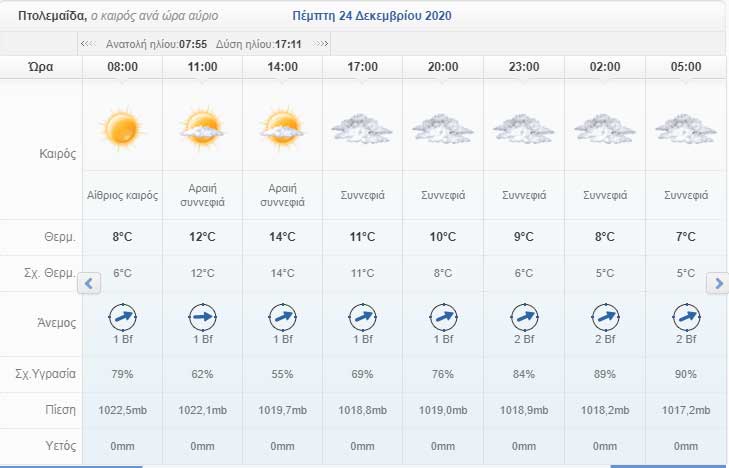Click the wind direction icon at 02:00
729x468 pixels.
pos(604,316)
